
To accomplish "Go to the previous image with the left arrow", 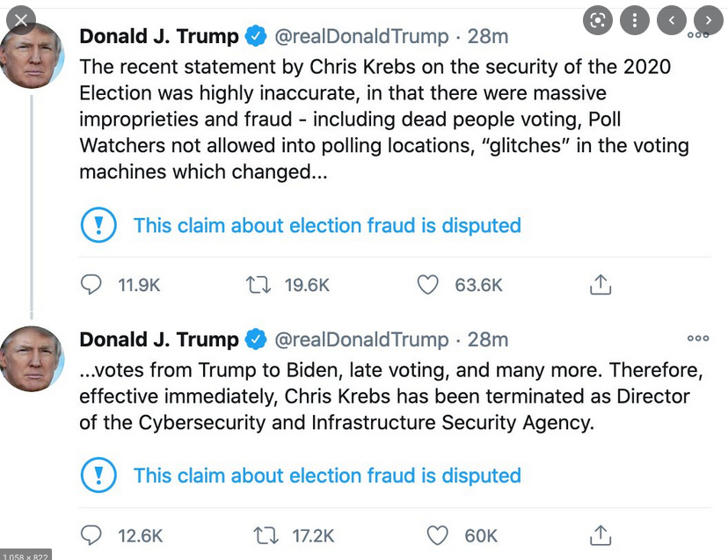I will click(672, 20).
